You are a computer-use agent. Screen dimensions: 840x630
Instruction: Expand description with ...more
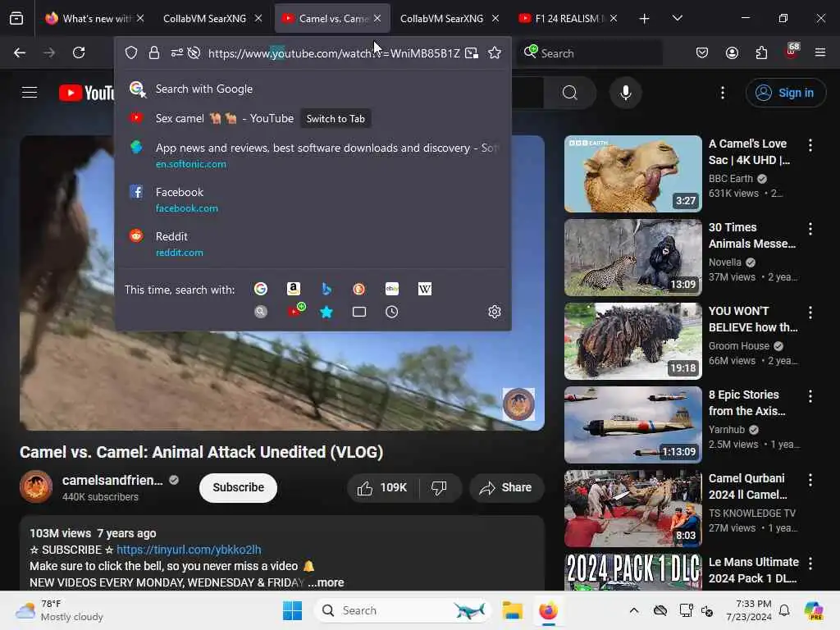(x=326, y=583)
